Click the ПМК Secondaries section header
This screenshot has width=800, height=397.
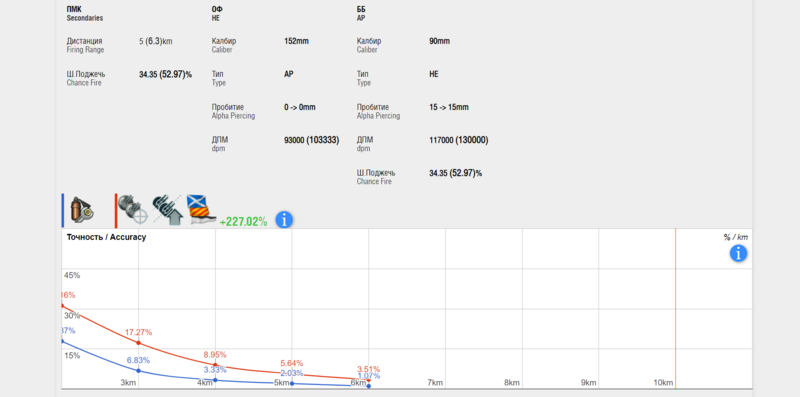pos(85,13)
